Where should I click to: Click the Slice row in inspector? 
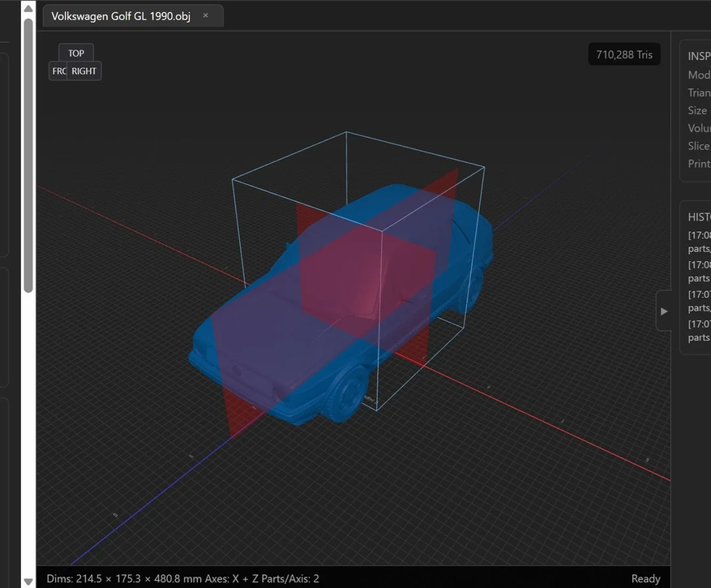tap(698, 146)
